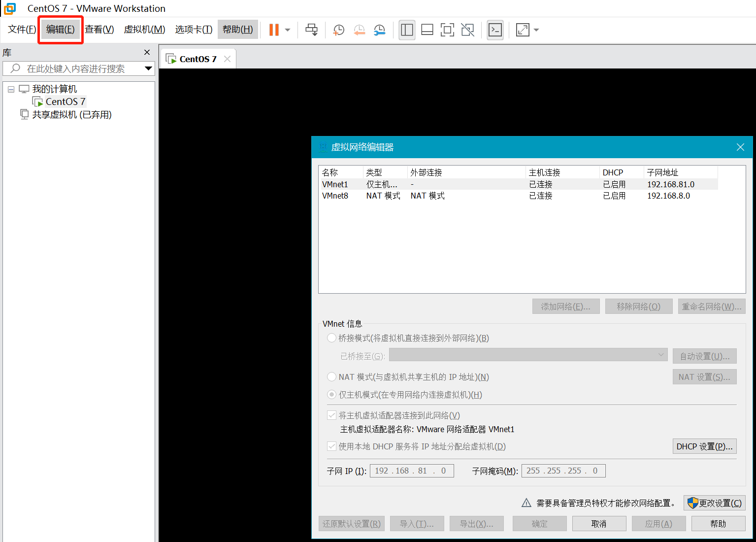Image resolution: width=756 pixels, height=542 pixels.
Task: Click the VMware Workstation title bar logo
Action: [x=9, y=8]
